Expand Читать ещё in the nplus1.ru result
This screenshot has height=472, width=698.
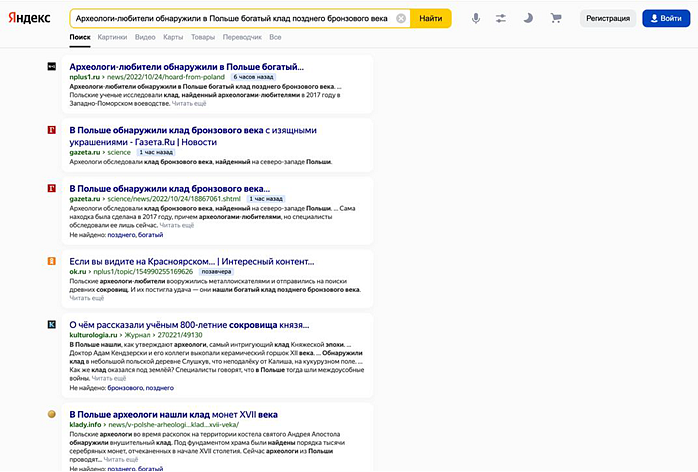tap(190, 103)
